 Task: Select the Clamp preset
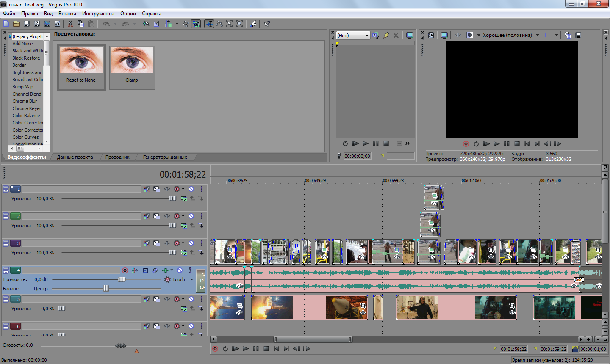tap(132, 68)
